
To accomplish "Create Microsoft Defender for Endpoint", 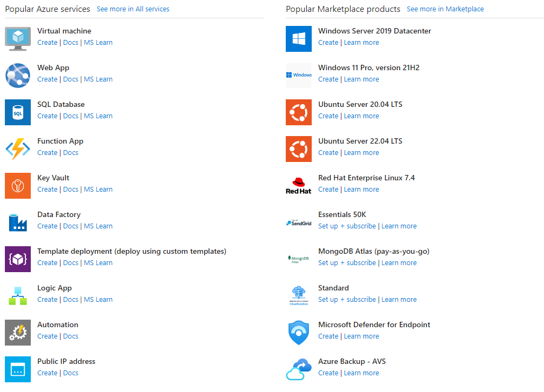I will point(328,336).
